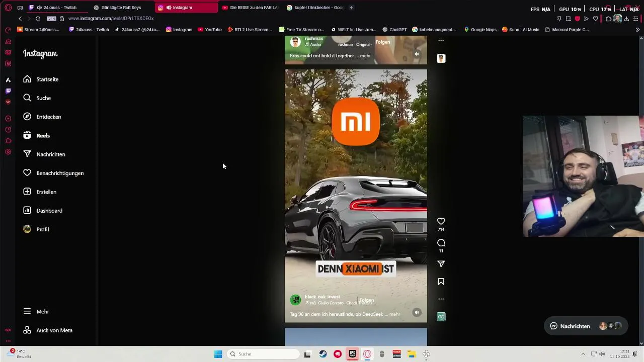644x362 pixels.
Task: Open tab islands workspace icon
Action: 20,8
